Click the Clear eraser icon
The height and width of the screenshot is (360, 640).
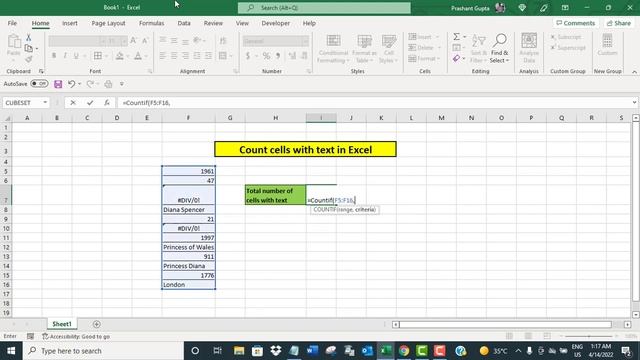coord(456,59)
